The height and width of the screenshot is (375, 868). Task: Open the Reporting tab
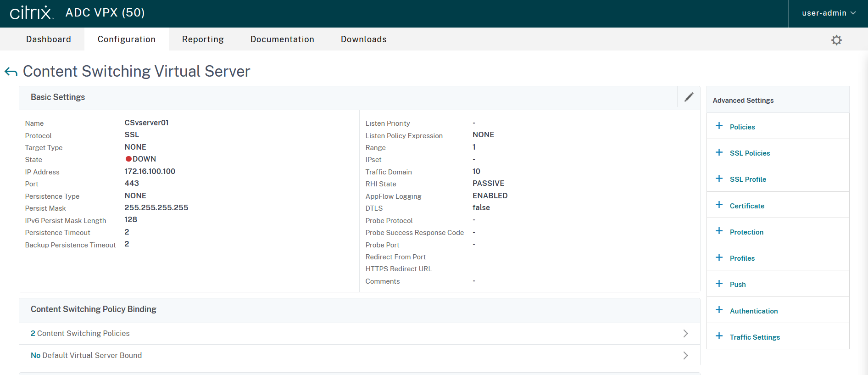click(x=203, y=39)
